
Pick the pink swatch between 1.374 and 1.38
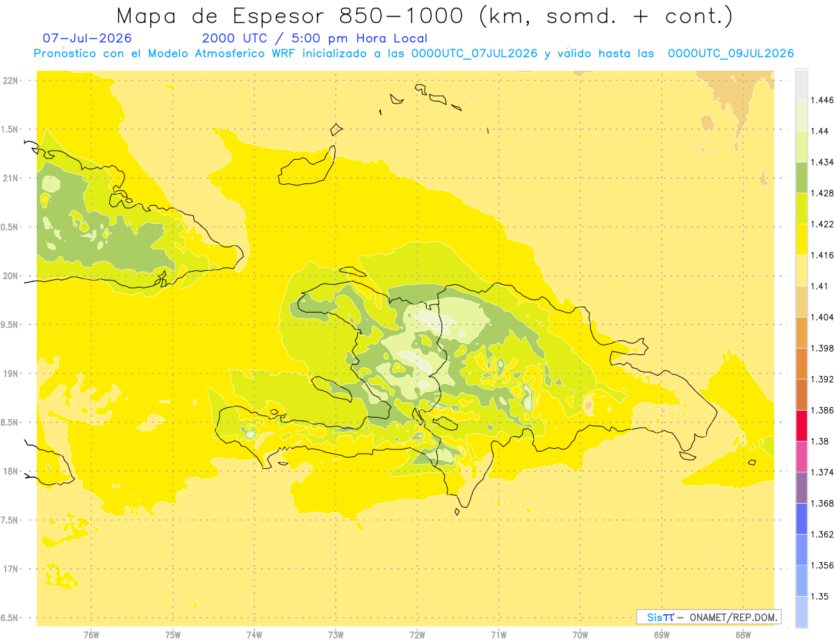point(801,456)
